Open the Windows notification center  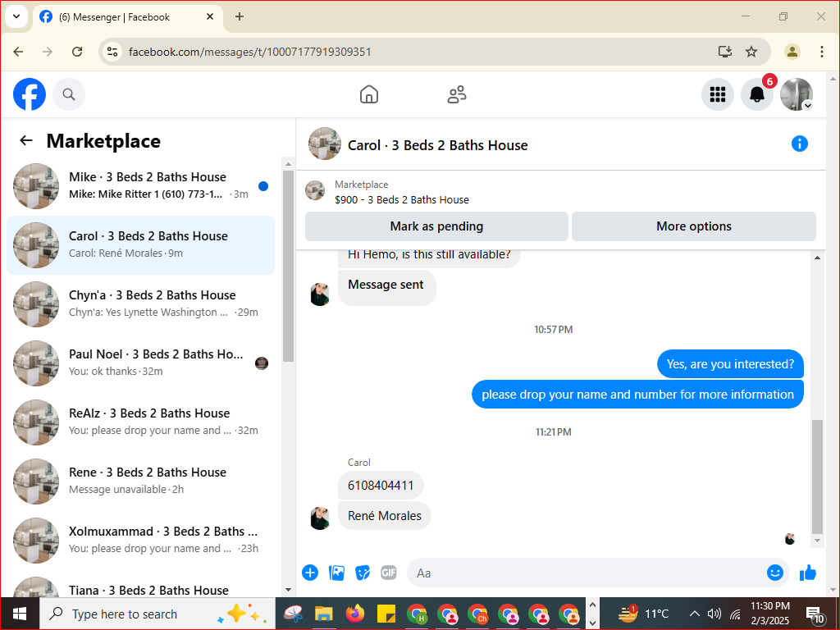point(815,615)
